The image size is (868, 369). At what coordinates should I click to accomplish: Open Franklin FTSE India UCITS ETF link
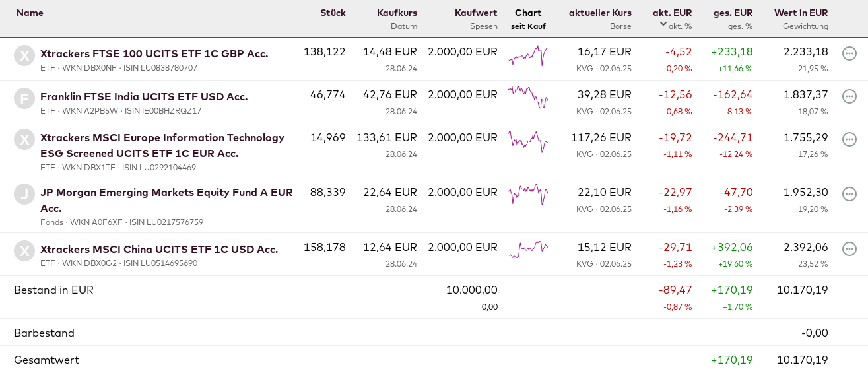[144, 96]
